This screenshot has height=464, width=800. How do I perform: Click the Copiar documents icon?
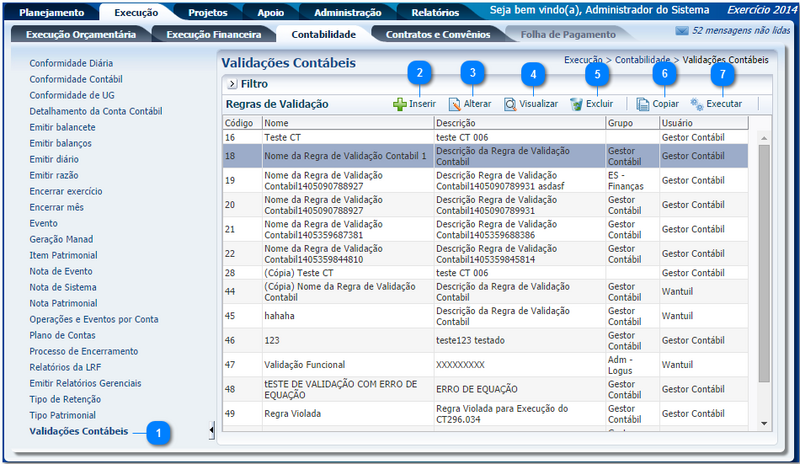(x=643, y=104)
